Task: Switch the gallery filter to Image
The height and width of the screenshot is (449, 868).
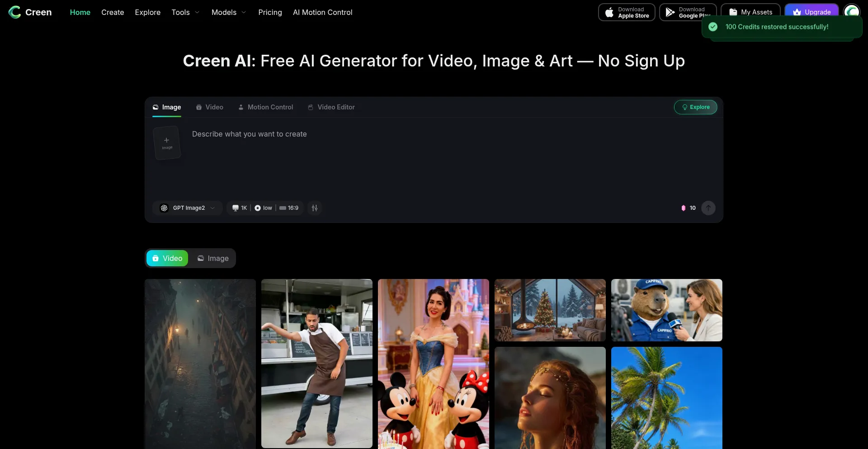Action: coord(213,258)
